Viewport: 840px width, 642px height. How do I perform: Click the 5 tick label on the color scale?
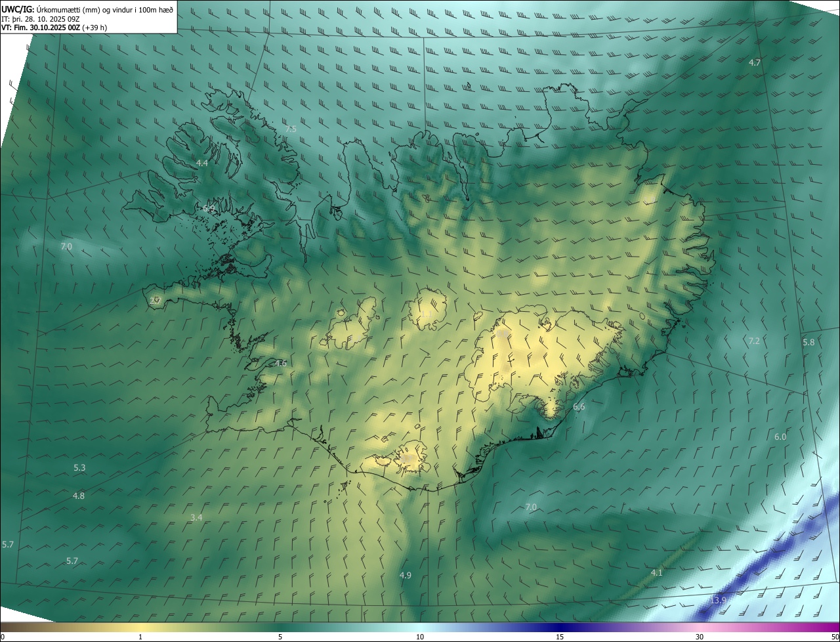(280, 637)
